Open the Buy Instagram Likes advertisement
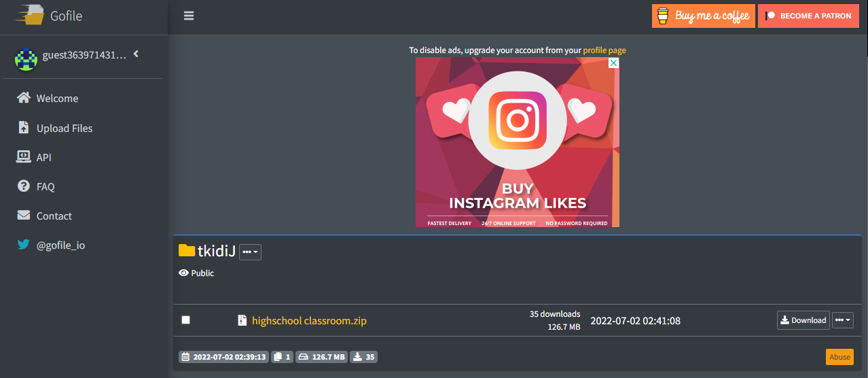The height and width of the screenshot is (378, 868). click(518, 142)
